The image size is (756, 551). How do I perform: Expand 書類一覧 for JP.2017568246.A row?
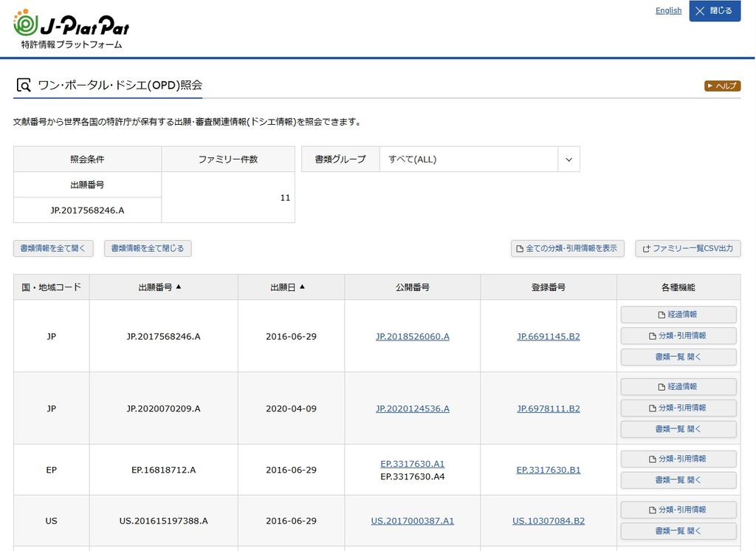pyautogui.click(x=678, y=357)
